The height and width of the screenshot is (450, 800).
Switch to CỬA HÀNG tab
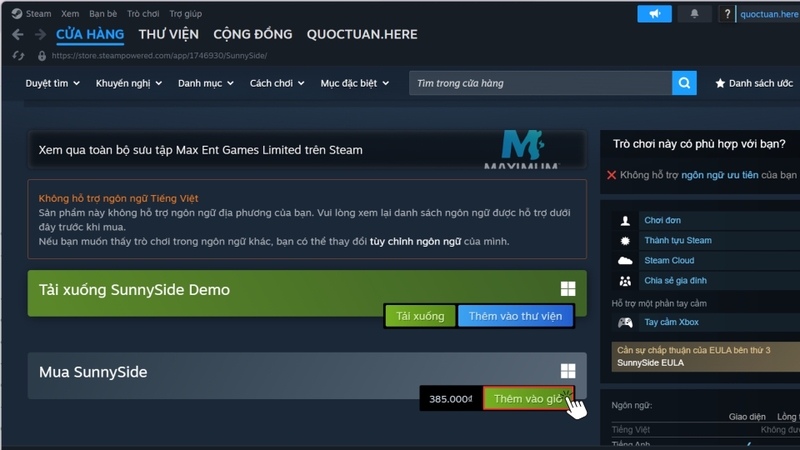(90, 34)
